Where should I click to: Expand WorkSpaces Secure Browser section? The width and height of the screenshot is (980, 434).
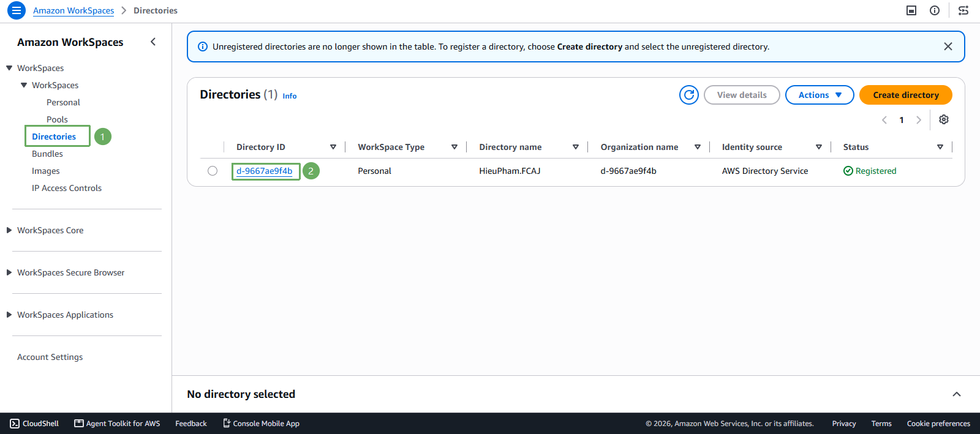pos(9,272)
